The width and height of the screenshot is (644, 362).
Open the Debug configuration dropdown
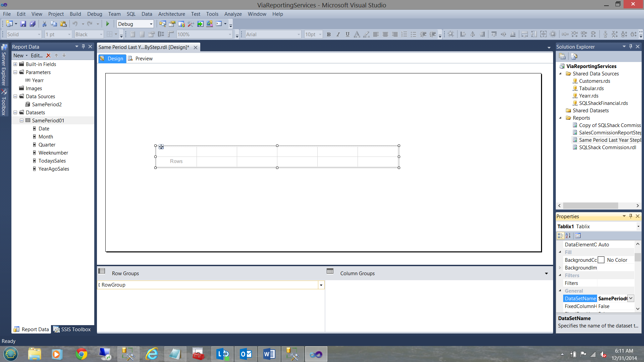tap(151, 24)
